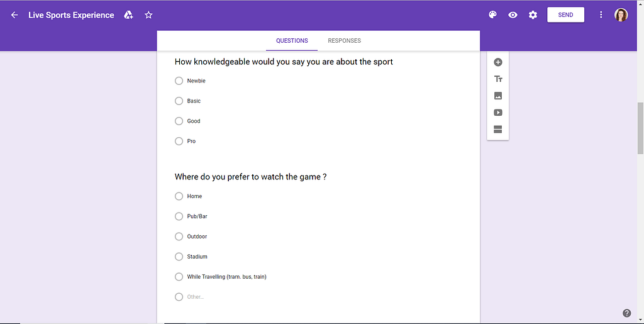This screenshot has width=644, height=324.
Task: Star the Live Sports Experience form
Action: (148, 15)
